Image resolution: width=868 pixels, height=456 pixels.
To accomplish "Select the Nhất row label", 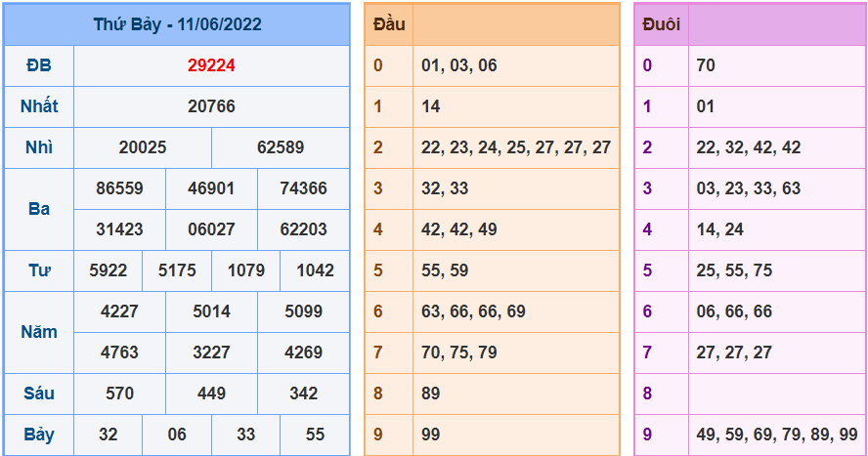I will click(39, 106).
